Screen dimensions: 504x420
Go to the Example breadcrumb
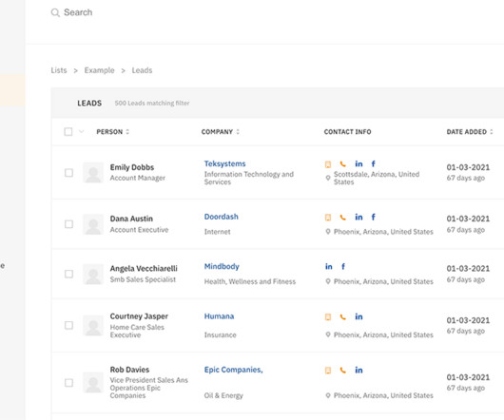pyautogui.click(x=99, y=70)
